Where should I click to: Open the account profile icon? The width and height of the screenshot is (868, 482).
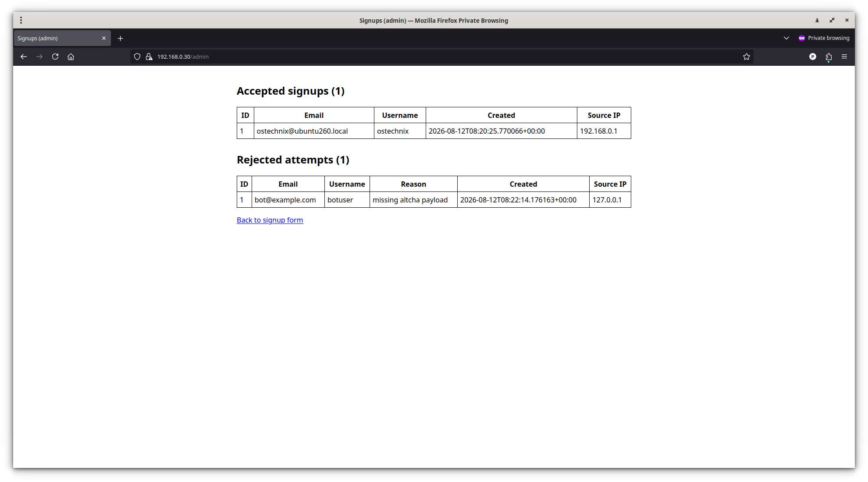pyautogui.click(x=813, y=57)
